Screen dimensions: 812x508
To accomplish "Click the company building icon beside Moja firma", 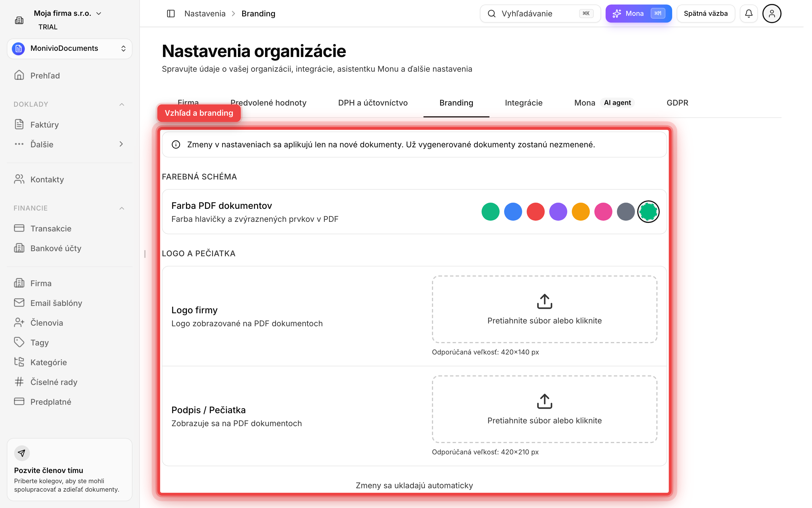I will (x=19, y=20).
